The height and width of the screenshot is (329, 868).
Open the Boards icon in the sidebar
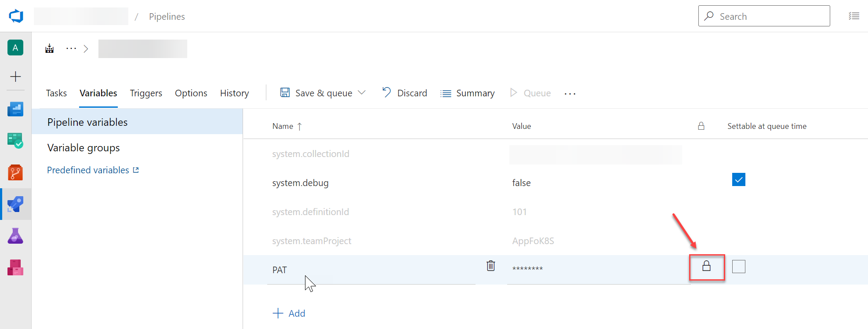pos(15,109)
